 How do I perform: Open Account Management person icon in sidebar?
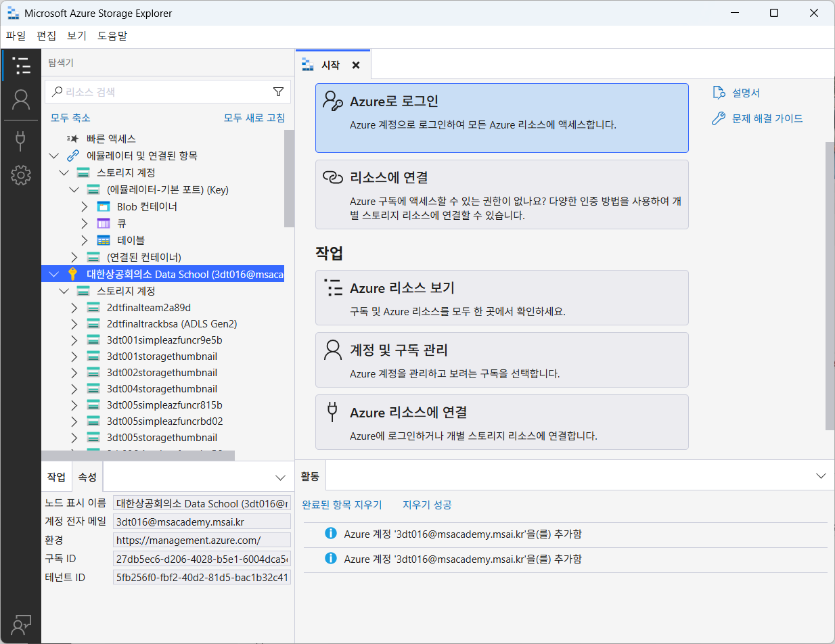[x=21, y=100]
